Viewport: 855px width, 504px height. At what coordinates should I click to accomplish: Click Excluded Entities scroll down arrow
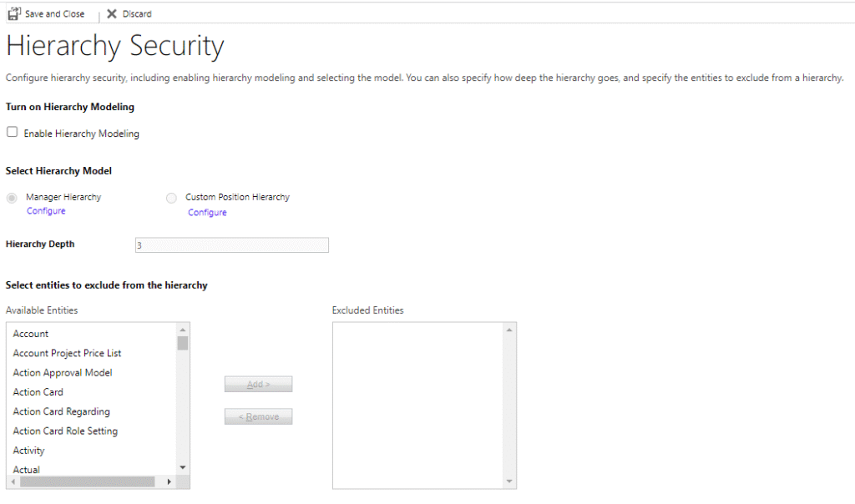coord(509,481)
